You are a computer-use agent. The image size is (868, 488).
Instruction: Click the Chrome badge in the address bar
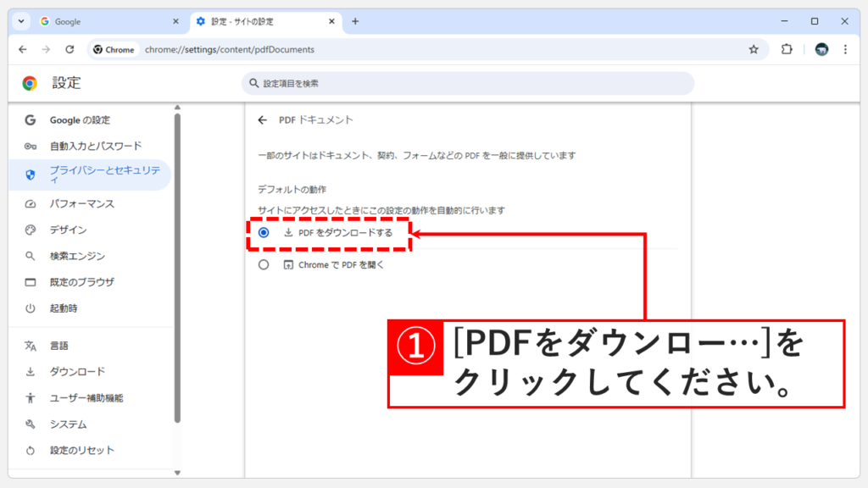click(x=114, y=49)
